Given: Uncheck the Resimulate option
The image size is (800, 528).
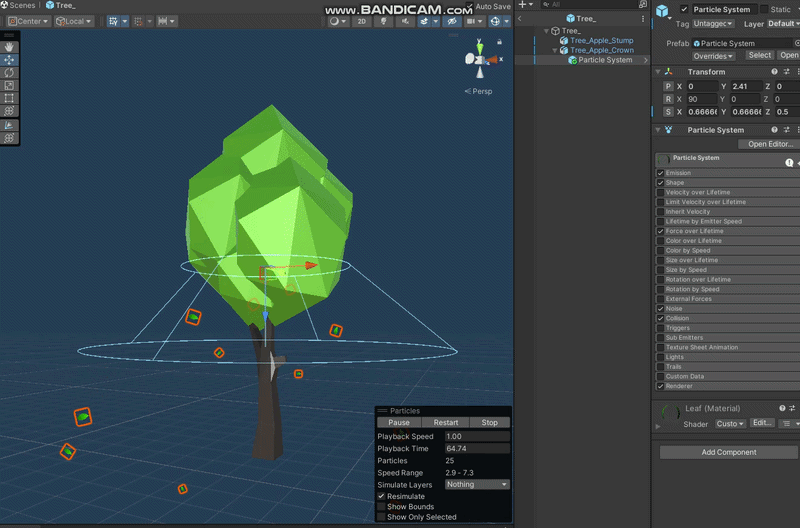Looking at the screenshot, I should point(381,496).
